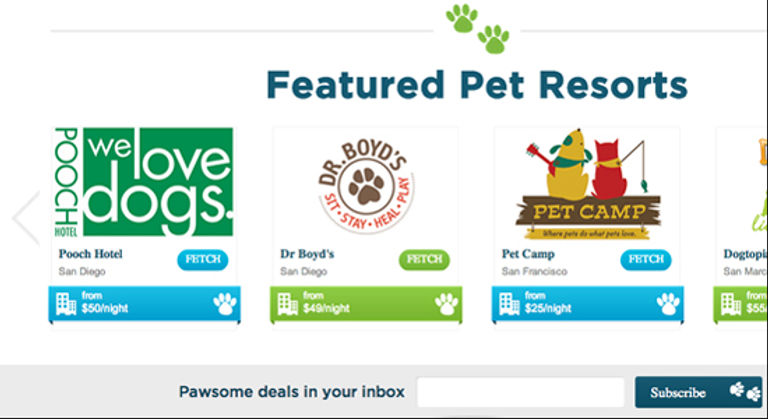768x419 pixels.
Task: Click the building icon on Pet Camp price banner
Action: [x=509, y=304]
